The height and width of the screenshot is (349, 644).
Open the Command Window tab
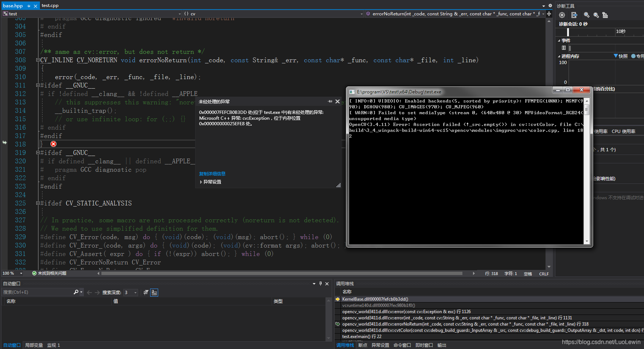(x=402, y=345)
